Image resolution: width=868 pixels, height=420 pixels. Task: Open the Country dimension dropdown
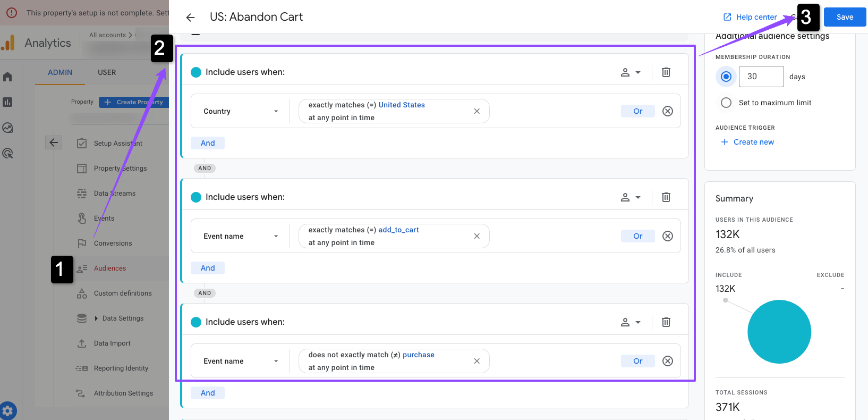pos(241,111)
